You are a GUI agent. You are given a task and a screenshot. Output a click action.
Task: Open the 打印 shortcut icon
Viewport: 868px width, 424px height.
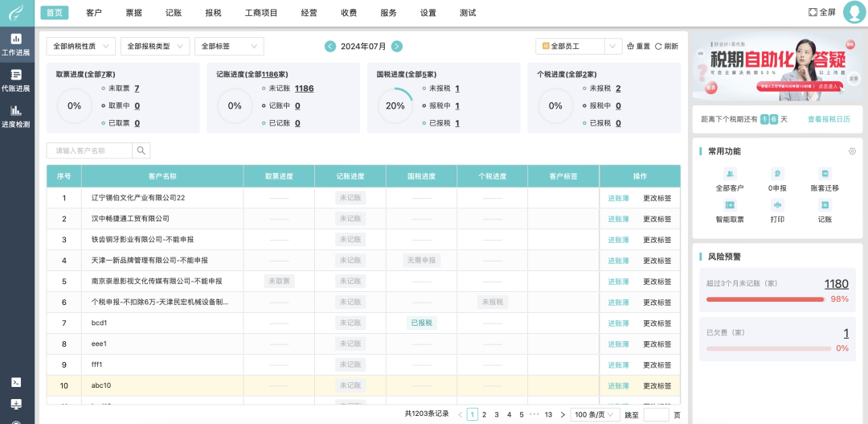click(777, 205)
